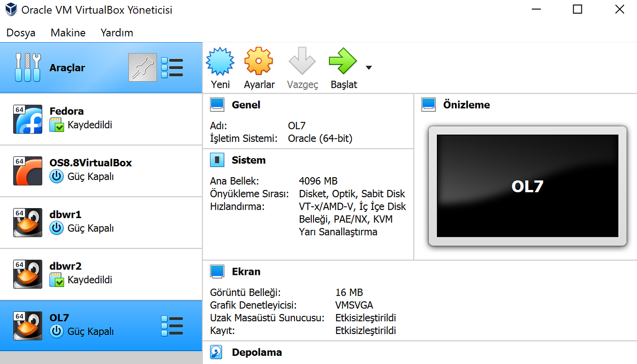This screenshot has width=637, height=364.
Task: Maximize the VirtualBox Yöneticisi window
Action: click(577, 9)
